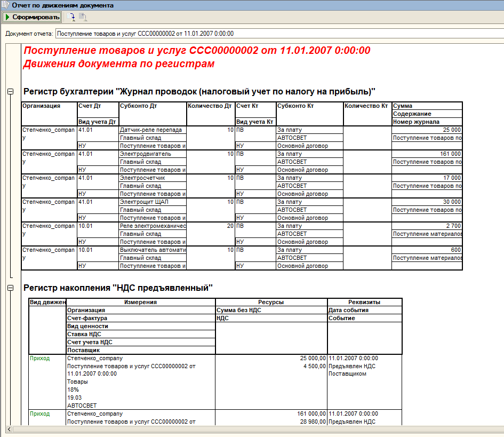This screenshot has height=437, width=504.
Task: Click the Счет Дт column header
Action: click(x=98, y=110)
